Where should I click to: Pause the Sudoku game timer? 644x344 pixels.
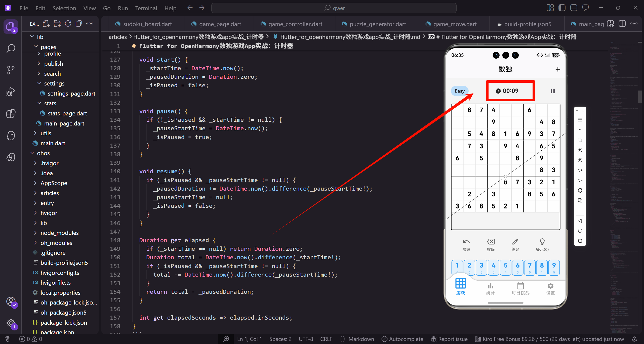click(553, 91)
